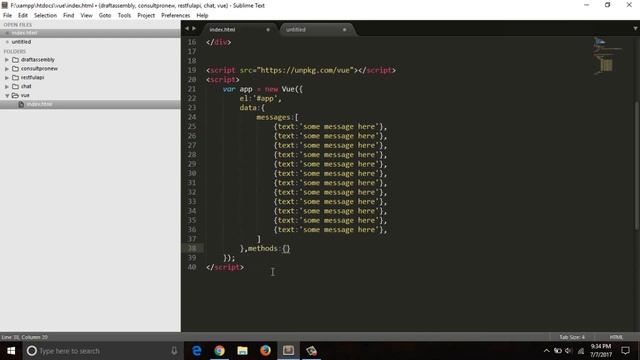The width and height of the screenshot is (640, 360).
Task: Click the Cortana microphone icon
Action: click(x=174, y=351)
